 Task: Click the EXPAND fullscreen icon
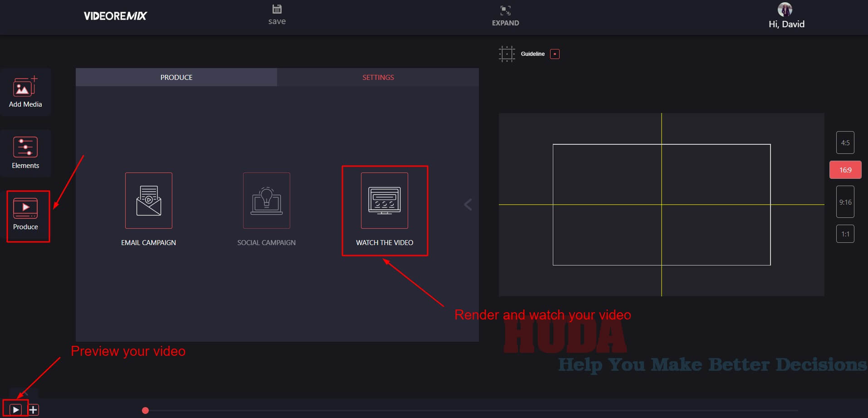(505, 10)
